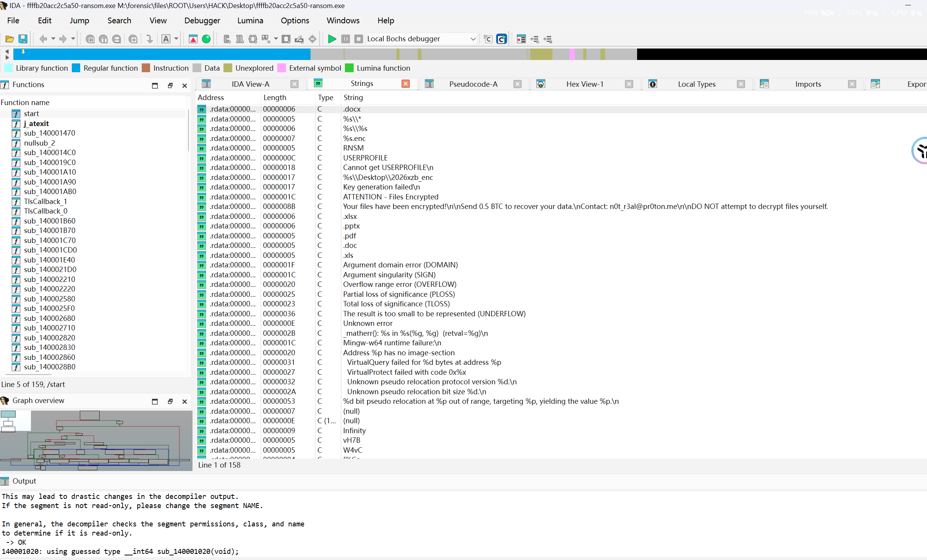Jump forward with the right arrow icon
927x560 pixels.
coord(63,39)
